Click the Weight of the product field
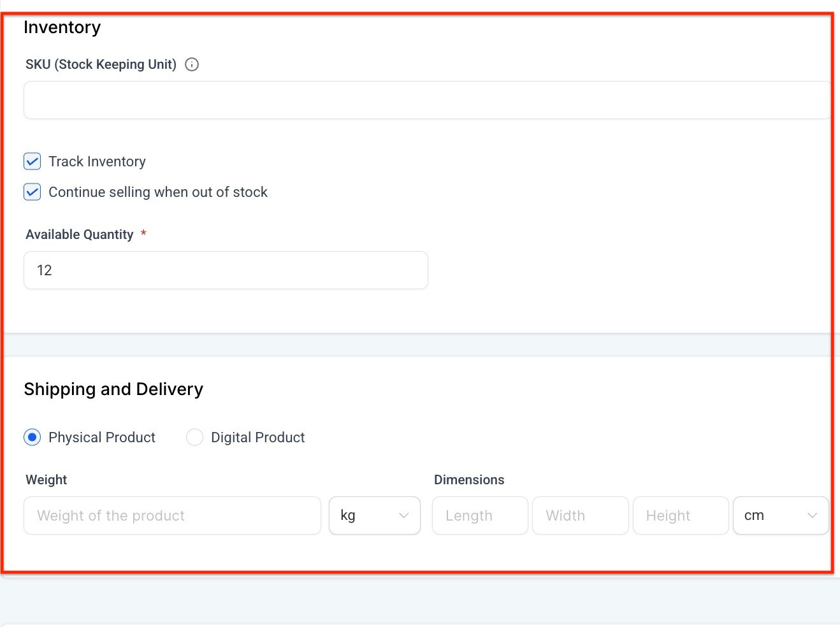 [172, 515]
